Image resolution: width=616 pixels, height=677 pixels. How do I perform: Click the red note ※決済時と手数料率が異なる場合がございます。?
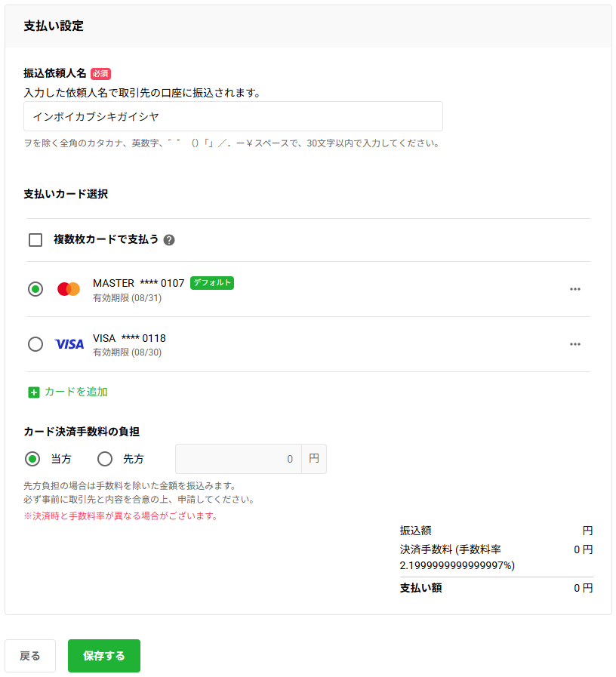[122, 516]
